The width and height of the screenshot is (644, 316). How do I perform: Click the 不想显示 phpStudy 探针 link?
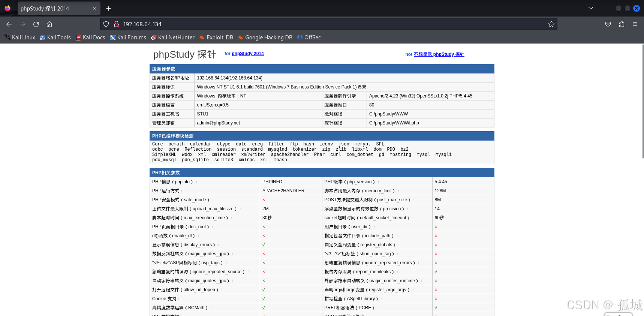[439, 54]
